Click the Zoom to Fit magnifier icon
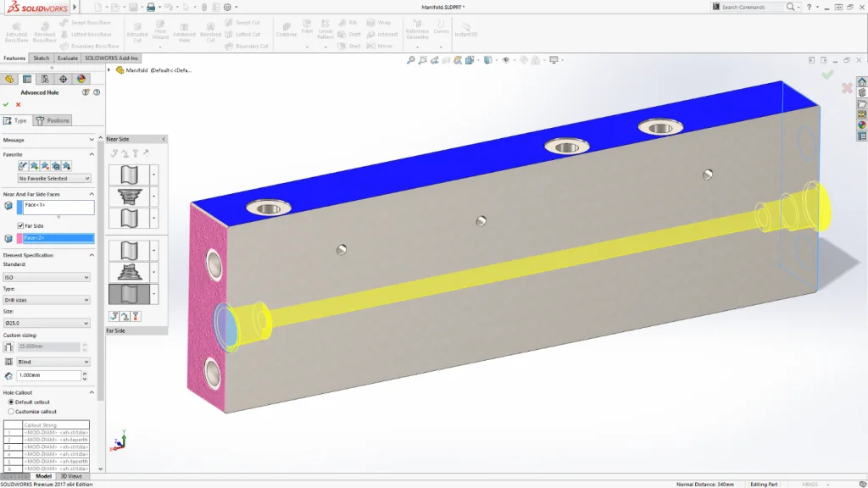 (411, 60)
